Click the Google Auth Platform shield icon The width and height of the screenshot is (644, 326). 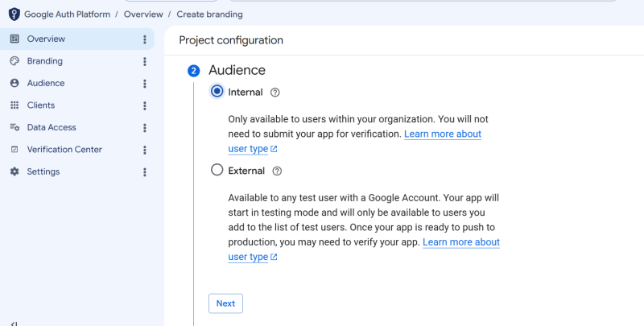[x=14, y=14]
